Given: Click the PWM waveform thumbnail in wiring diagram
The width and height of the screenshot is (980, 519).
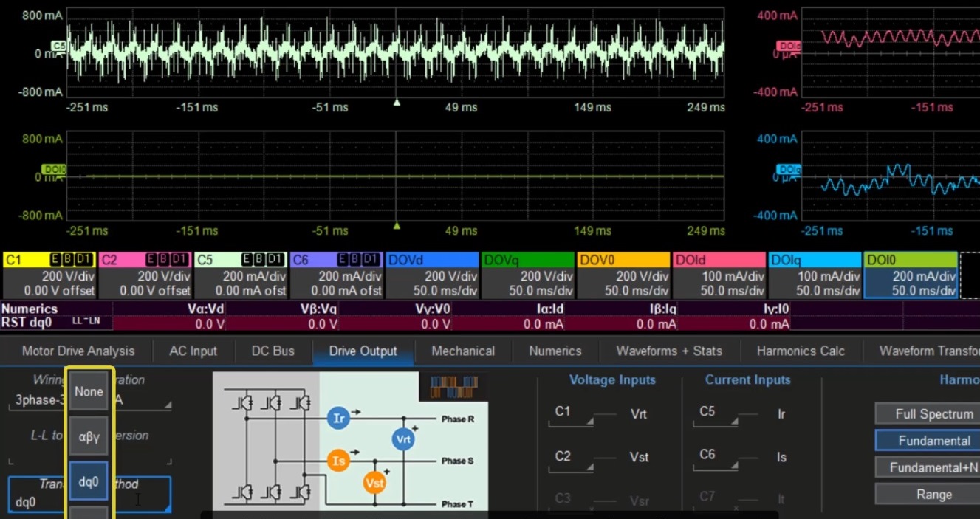Looking at the screenshot, I should click(453, 386).
